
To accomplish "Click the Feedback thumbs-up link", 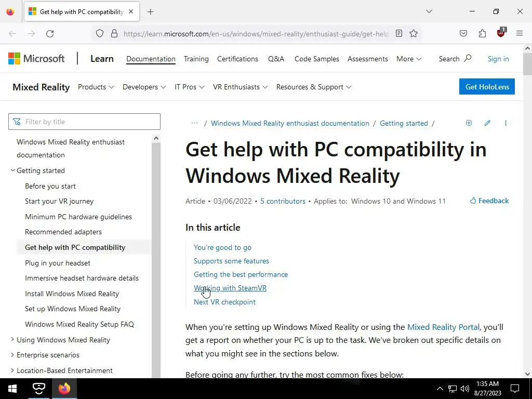I will [x=489, y=201].
